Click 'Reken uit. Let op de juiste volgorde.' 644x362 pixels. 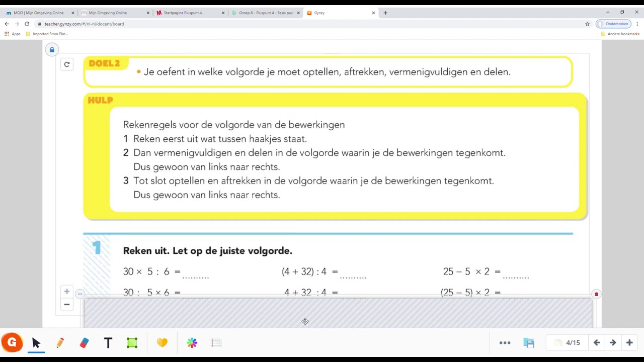pyautogui.click(x=207, y=250)
